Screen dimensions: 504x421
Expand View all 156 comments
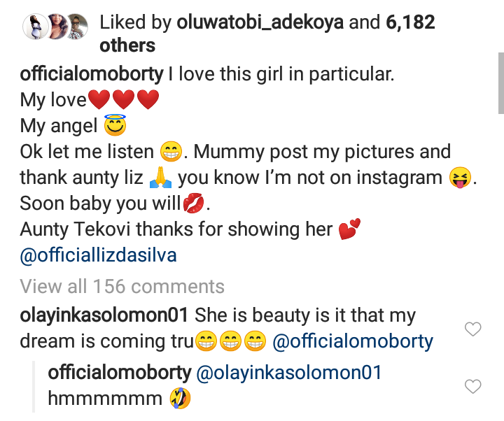tap(122, 287)
